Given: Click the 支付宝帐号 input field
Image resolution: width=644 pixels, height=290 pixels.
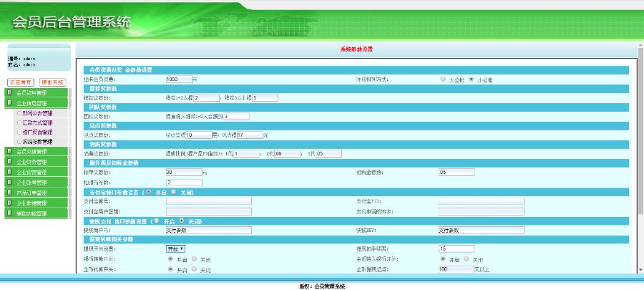Looking at the screenshot, I should (209, 201).
